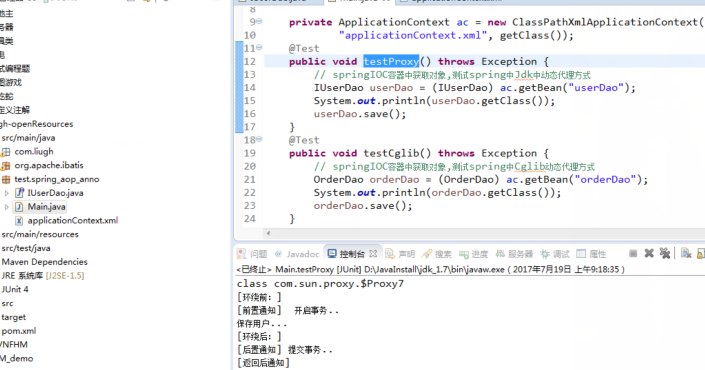Image resolution: width=705 pixels, height=370 pixels.
Task: Expand the IUserDao.java tree node
Action: point(7,193)
